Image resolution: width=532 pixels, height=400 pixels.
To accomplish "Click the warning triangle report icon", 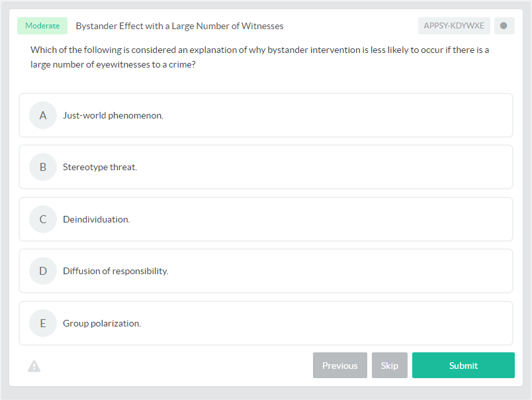I will point(34,366).
